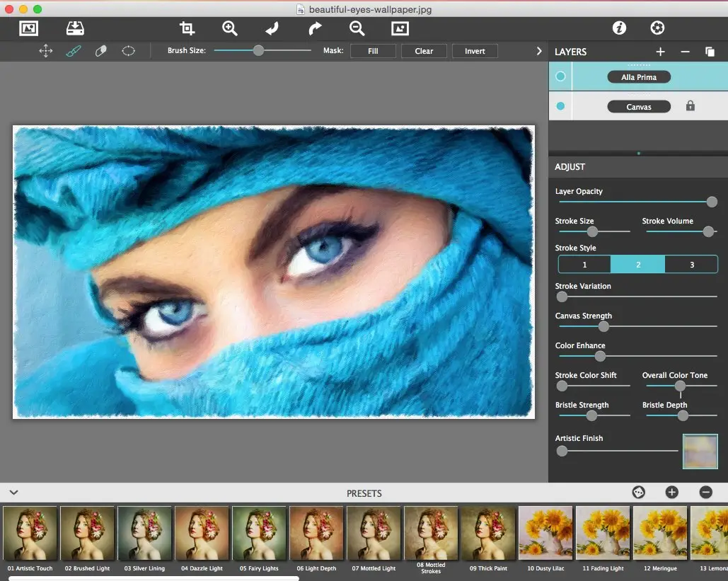The image size is (728, 581).
Task: Click the save image icon
Action: tap(75, 28)
